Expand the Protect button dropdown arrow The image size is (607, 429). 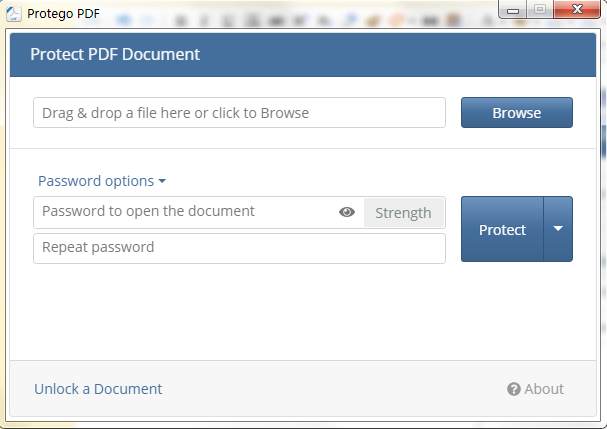pos(558,229)
